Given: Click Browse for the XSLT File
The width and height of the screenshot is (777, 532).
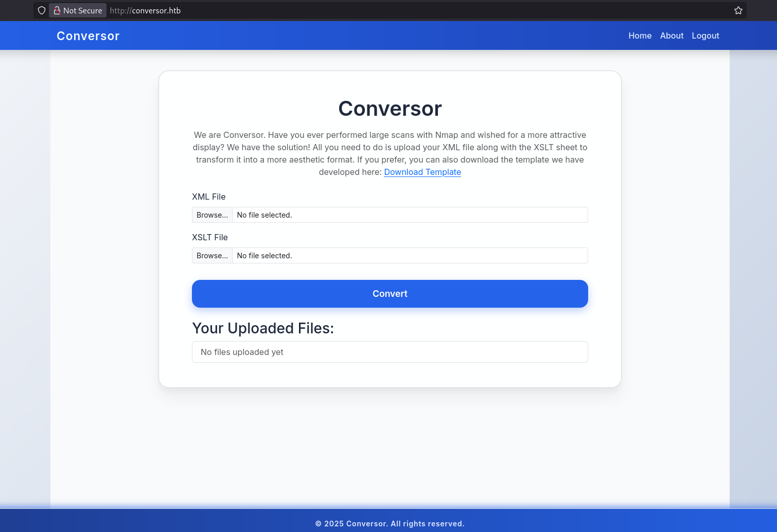Looking at the screenshot, I should (x=212, y=256).
